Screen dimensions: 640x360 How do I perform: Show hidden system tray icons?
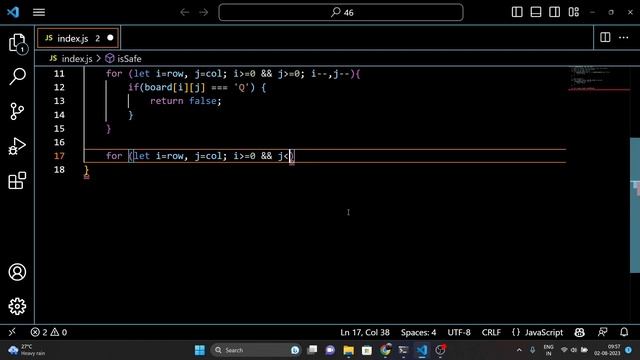pyautogui.click(x=519, y=350)
